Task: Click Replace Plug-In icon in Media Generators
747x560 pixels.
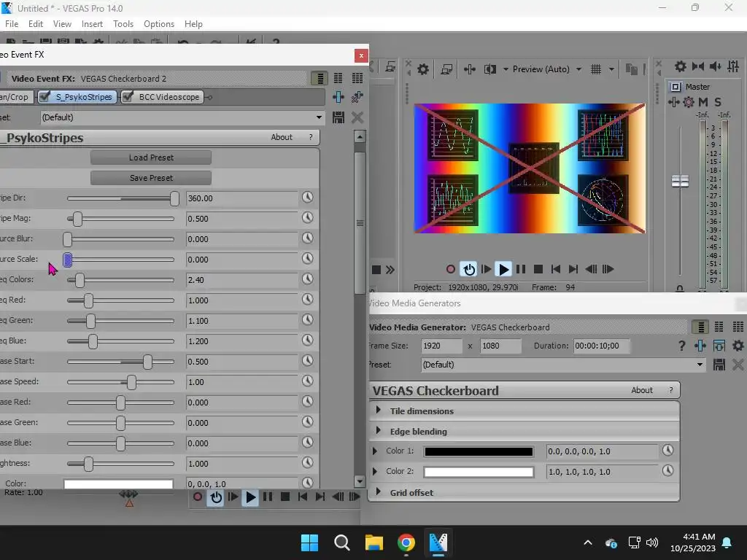Action: pyautogui.click(x=700, y=346)
